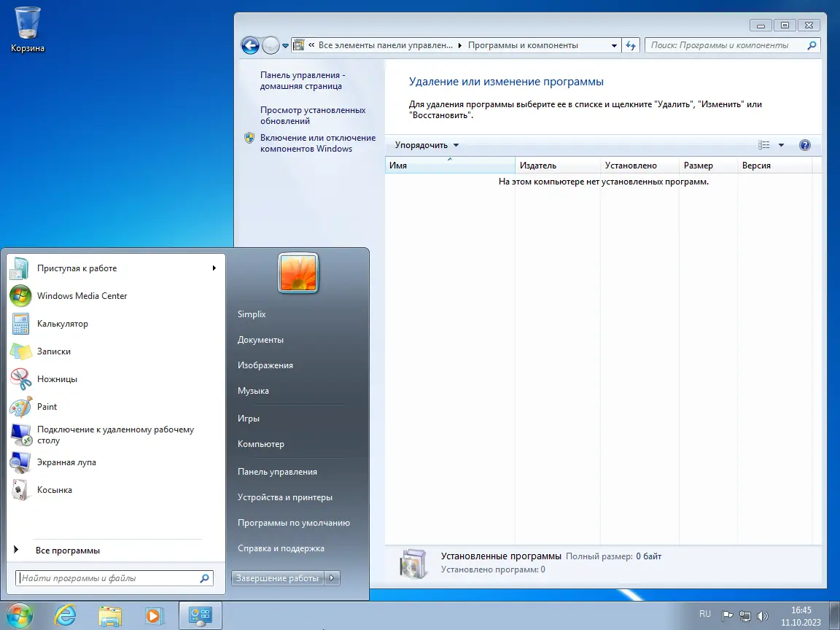Viewport: 840px width, 630px height.
Task: Expand the address bar history dropdown
Action: point(615,44)
